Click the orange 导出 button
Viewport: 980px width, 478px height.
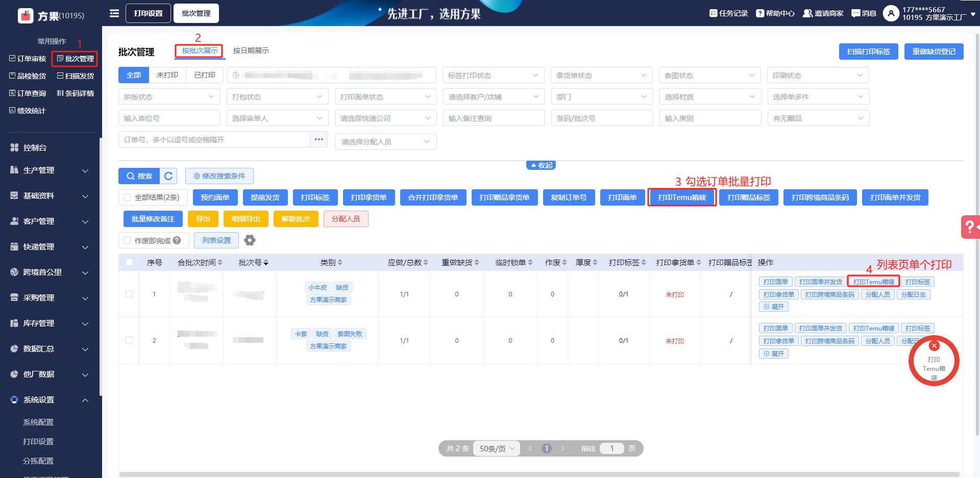click(203, 219)
